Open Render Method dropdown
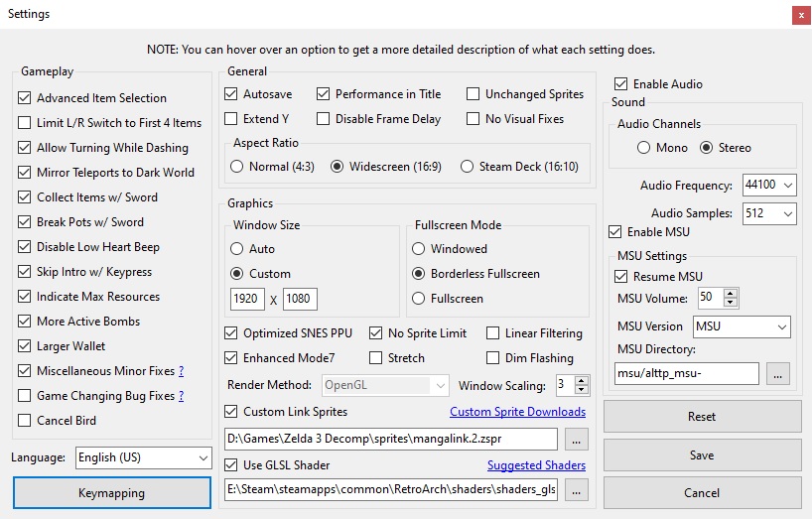 (x=385, y=385)
